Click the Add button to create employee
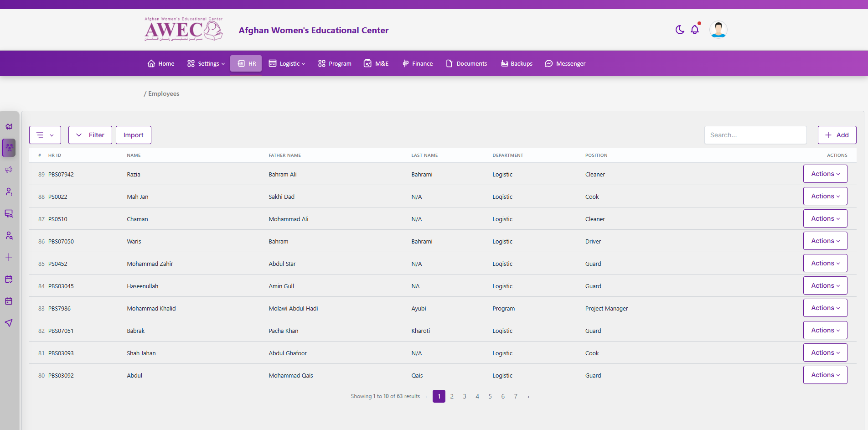The height and width of the screenshot is (430, 868). 837,135
